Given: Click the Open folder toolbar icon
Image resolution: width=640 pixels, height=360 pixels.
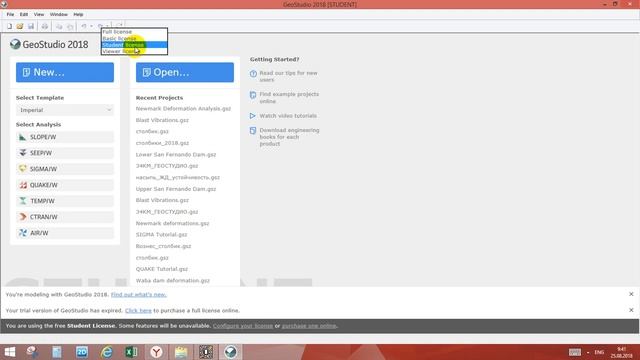Looking at the screenshot, I should (x=20, y=26).
